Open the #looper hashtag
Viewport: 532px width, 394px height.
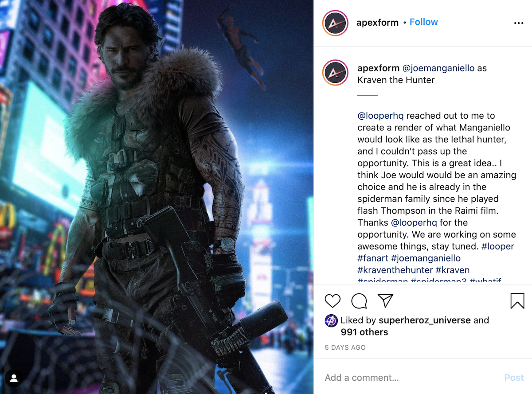click(x=497, y=246)
